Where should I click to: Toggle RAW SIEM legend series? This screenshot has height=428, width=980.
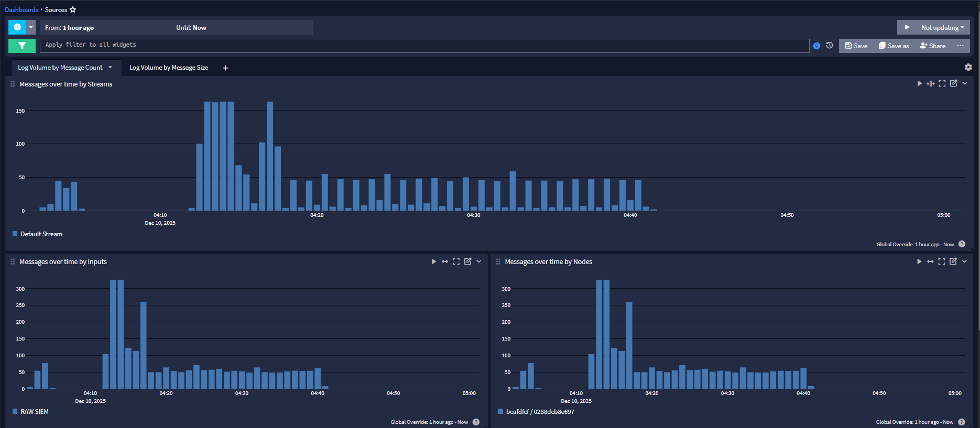tap(35, 412)
